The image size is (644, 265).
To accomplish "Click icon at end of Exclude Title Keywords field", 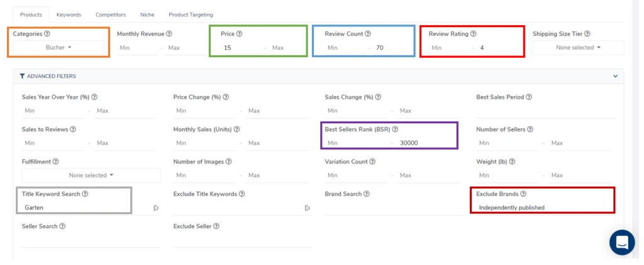I will coord(307,208).
